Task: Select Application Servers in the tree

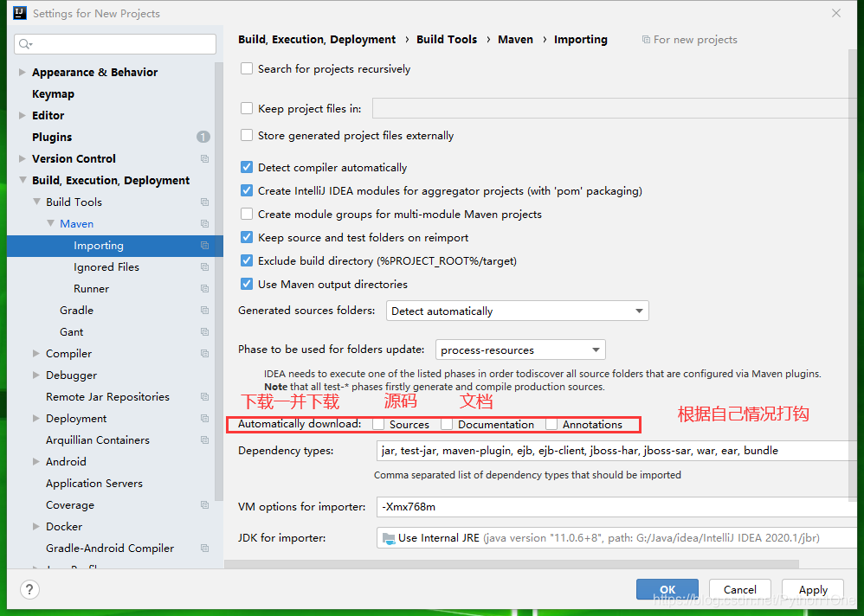Action: (x=94, y=484)
